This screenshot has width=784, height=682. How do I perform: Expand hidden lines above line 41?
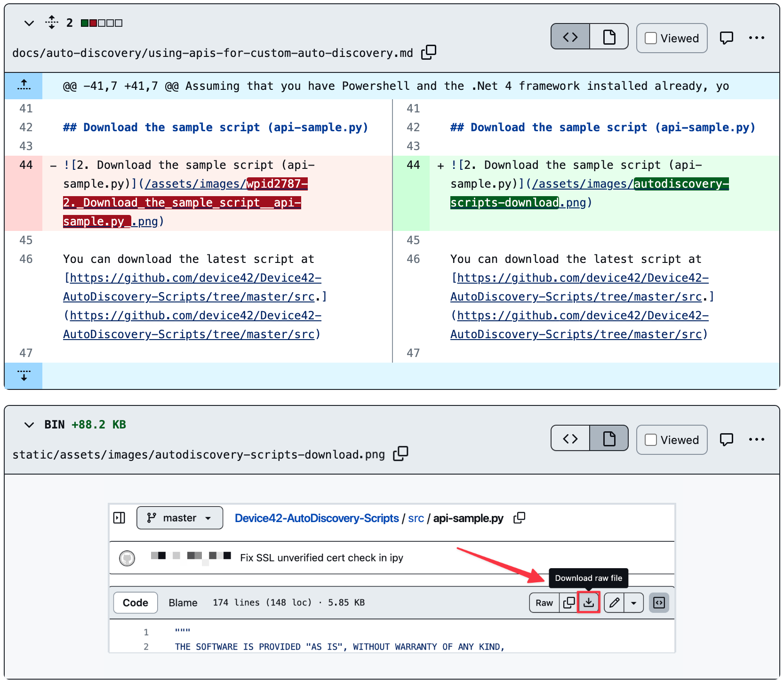24,86
